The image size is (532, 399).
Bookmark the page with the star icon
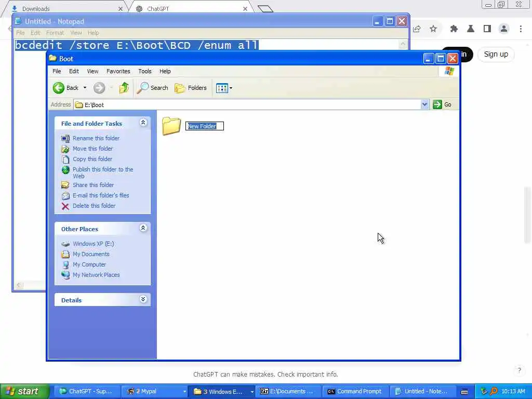tap(433, 29)
